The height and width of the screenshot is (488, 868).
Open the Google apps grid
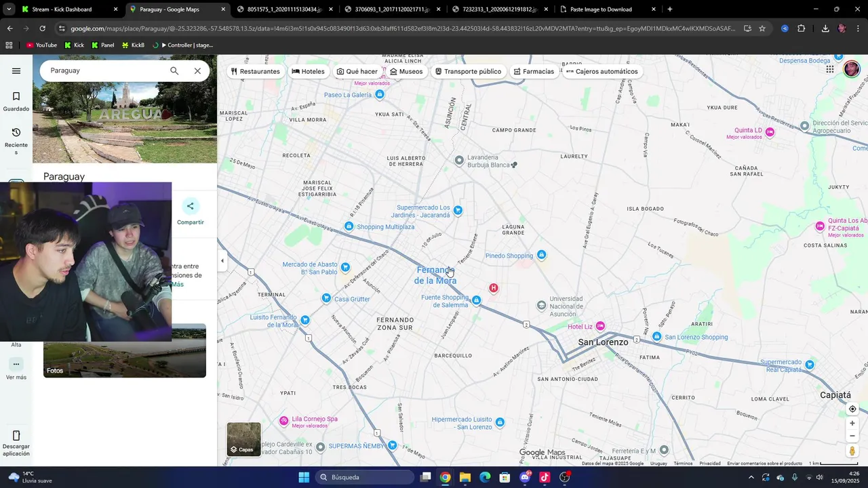click(x=830, y=69)
